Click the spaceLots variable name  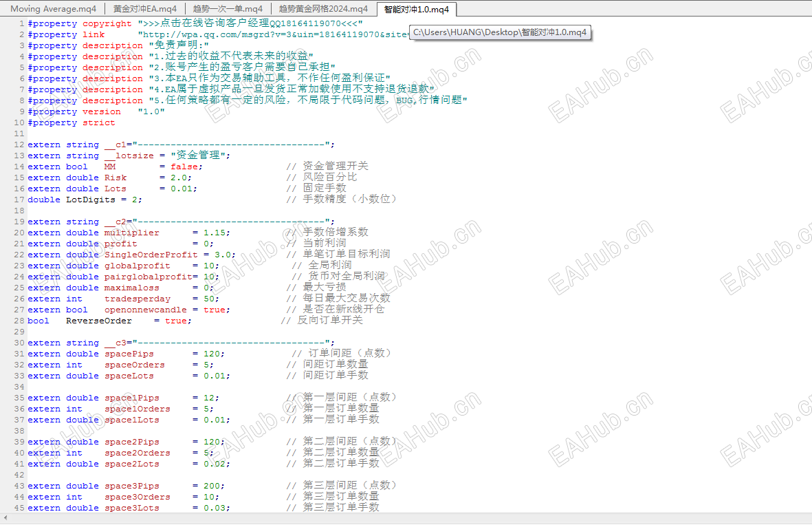pos(129,376)
